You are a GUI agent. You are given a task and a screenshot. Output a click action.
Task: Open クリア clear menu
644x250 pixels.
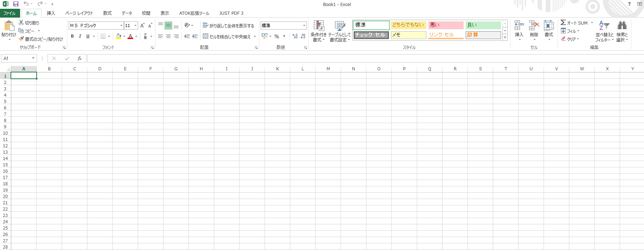click(x=570, y=39)
